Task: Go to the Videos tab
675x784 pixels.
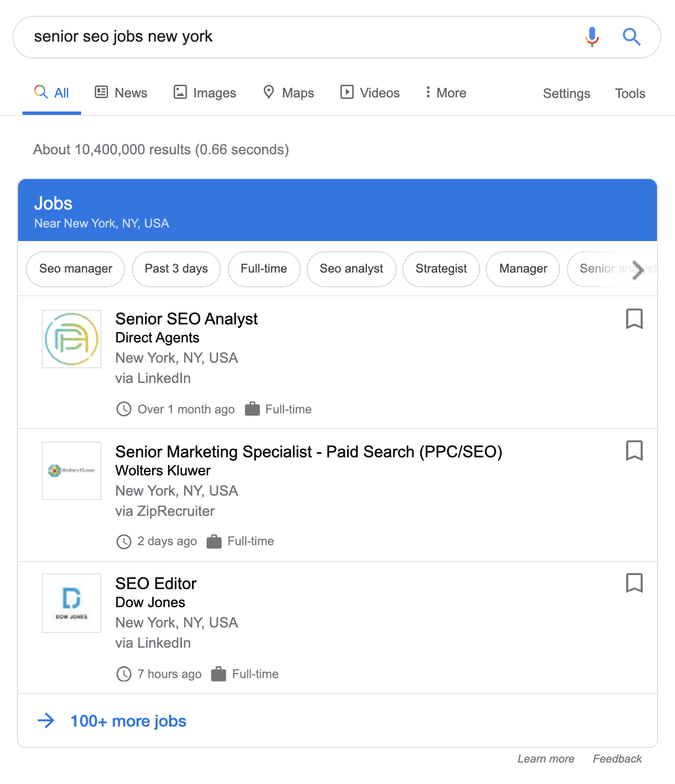Action: point(370,93)
